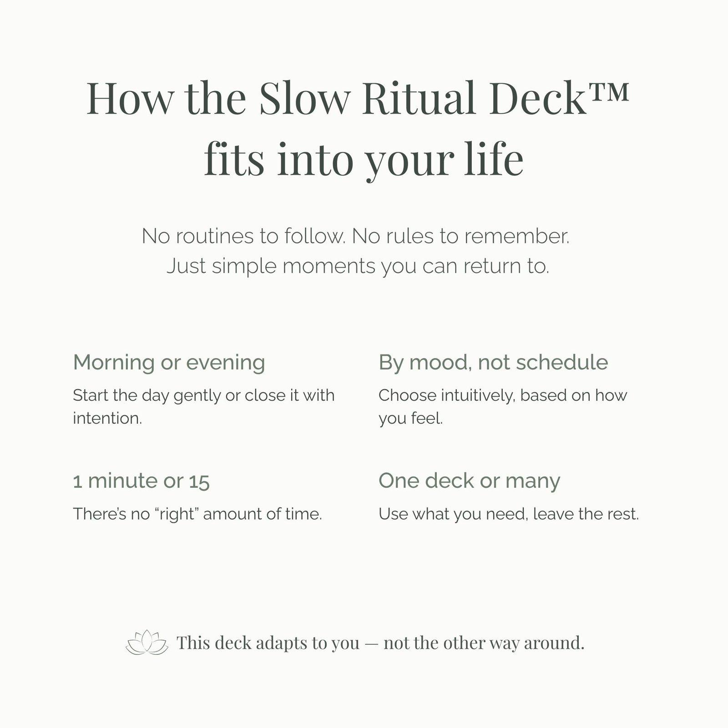
Task: Select the "No routines to follow" sentence
Action: [x=242, y=236]
